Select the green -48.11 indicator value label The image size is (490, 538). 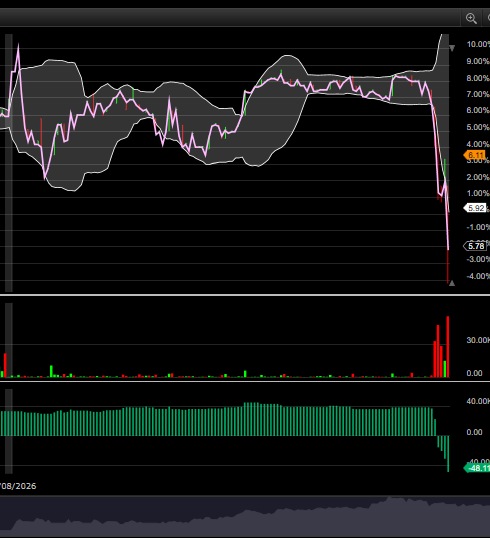pyautogui.click(x=477, y=468)
